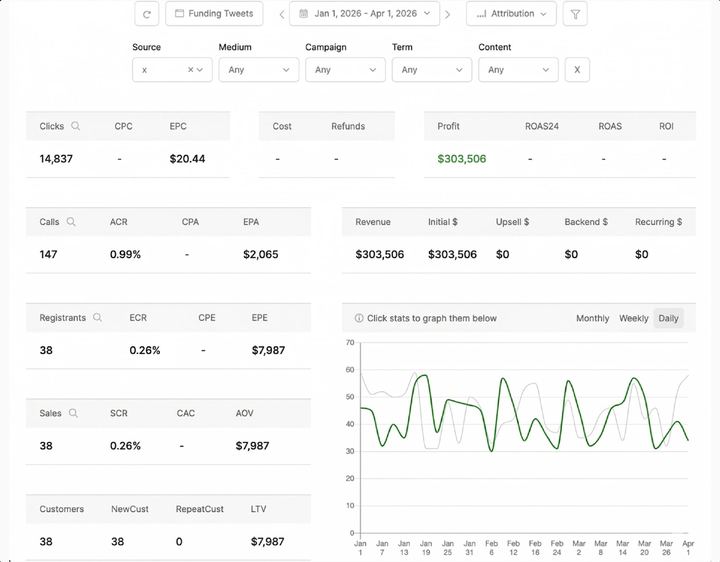The width and height of the screenshot is (720, 562).
Task: Graph the ROI stat header
Action: point(666,126)
